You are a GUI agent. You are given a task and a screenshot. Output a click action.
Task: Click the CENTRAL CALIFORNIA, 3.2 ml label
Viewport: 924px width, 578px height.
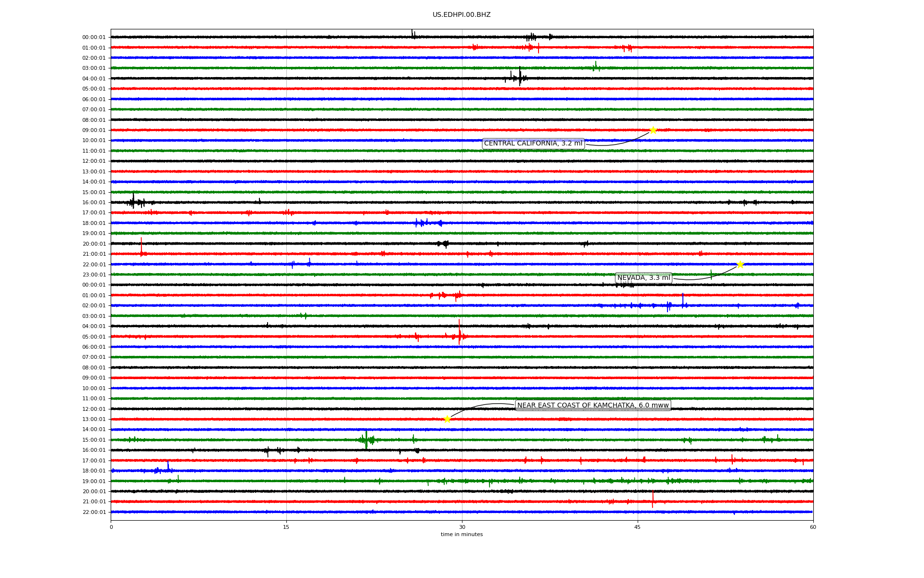(533, 144)
